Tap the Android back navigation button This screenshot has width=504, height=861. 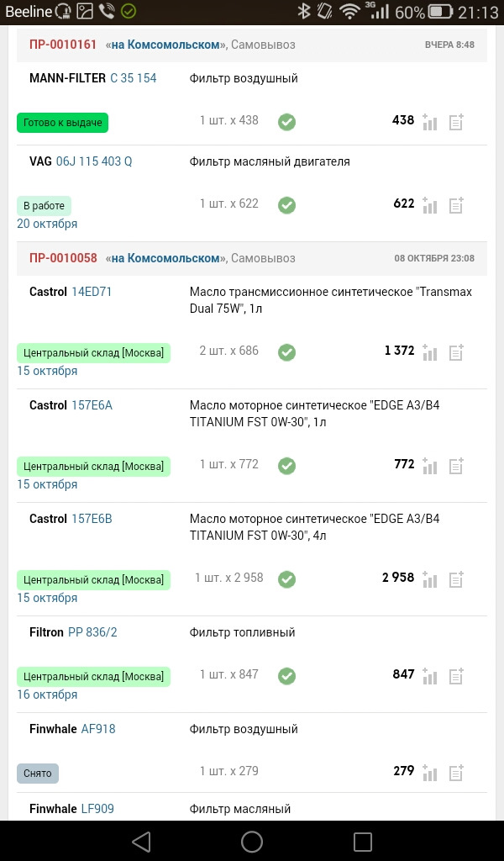pos(141,841)
